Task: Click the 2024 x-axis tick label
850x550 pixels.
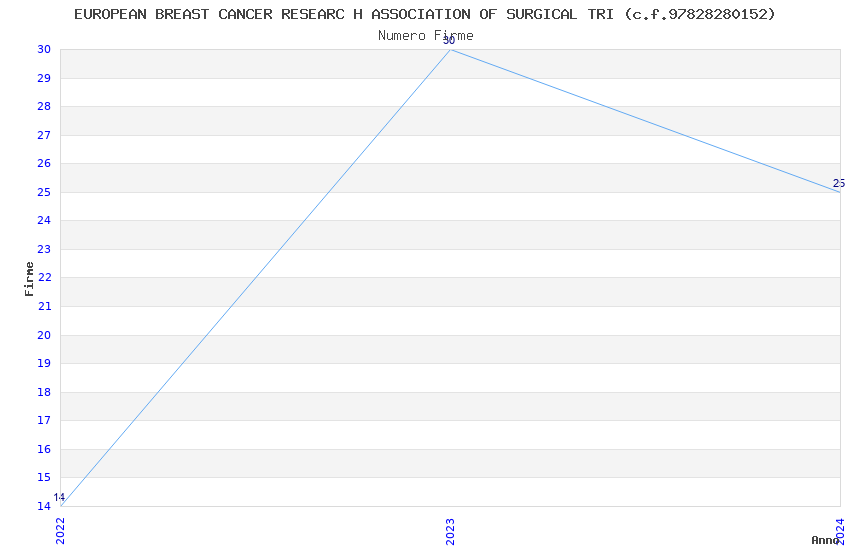Action: (x=840, y=531)
